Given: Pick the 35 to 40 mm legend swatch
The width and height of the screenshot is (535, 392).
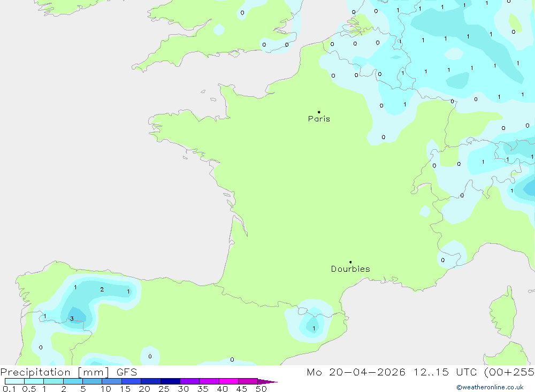Looking at the screenshot, I should [209, 381].
